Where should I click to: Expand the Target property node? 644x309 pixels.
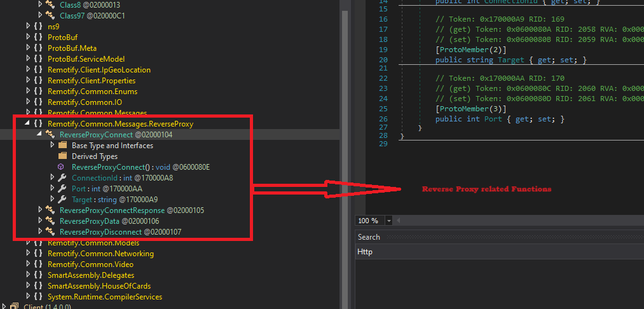pyautogui.click(x=52, y=199)
